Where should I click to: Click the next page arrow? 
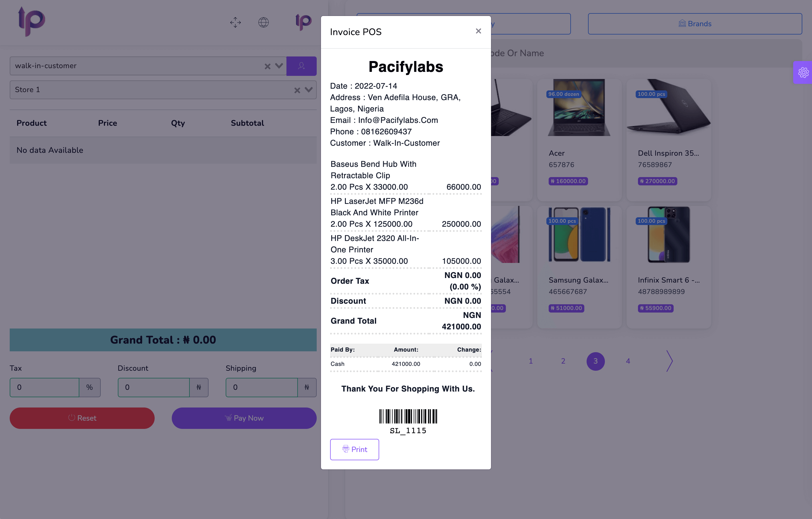[669, 361]
